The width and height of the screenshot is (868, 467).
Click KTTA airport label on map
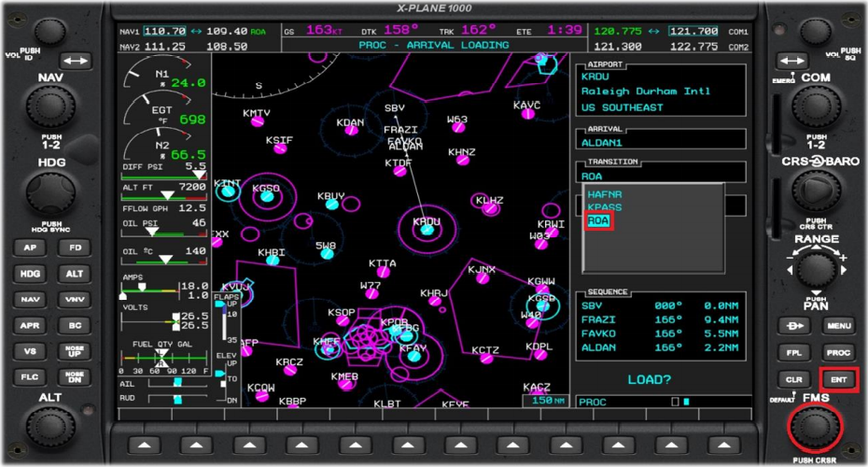[383, 263]
